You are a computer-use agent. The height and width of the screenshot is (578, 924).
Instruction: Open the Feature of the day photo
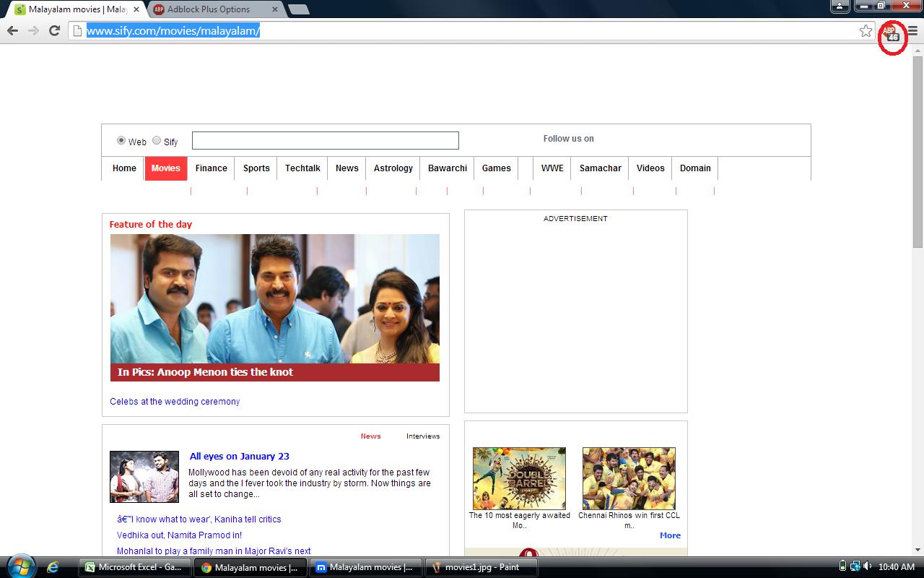pyautogui.click(x=275, y=298)
